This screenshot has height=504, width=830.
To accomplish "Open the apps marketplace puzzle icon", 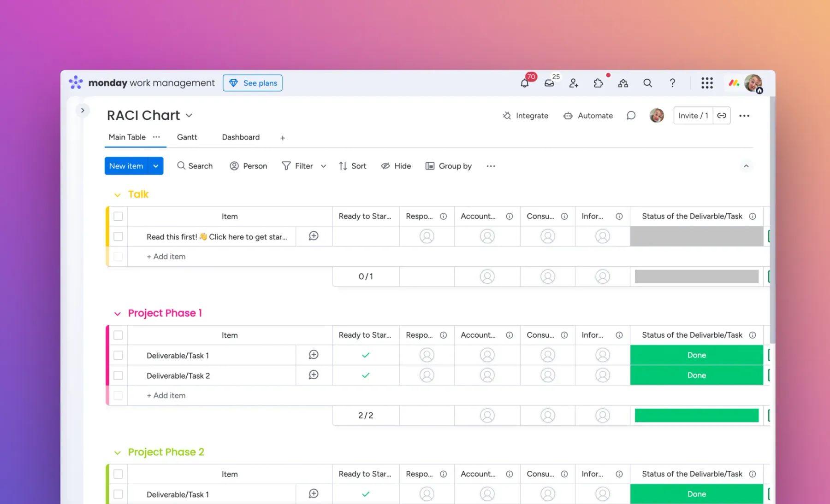I will tap(598, 83).
